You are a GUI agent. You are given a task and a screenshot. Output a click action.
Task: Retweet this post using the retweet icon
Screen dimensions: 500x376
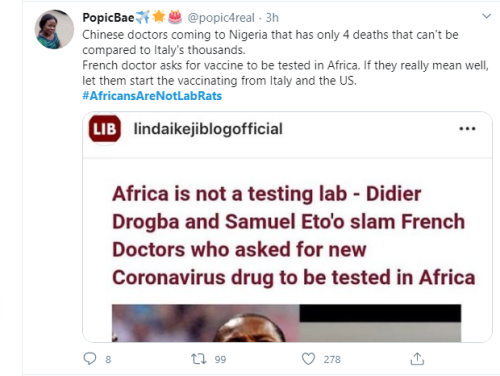[198, 359]
